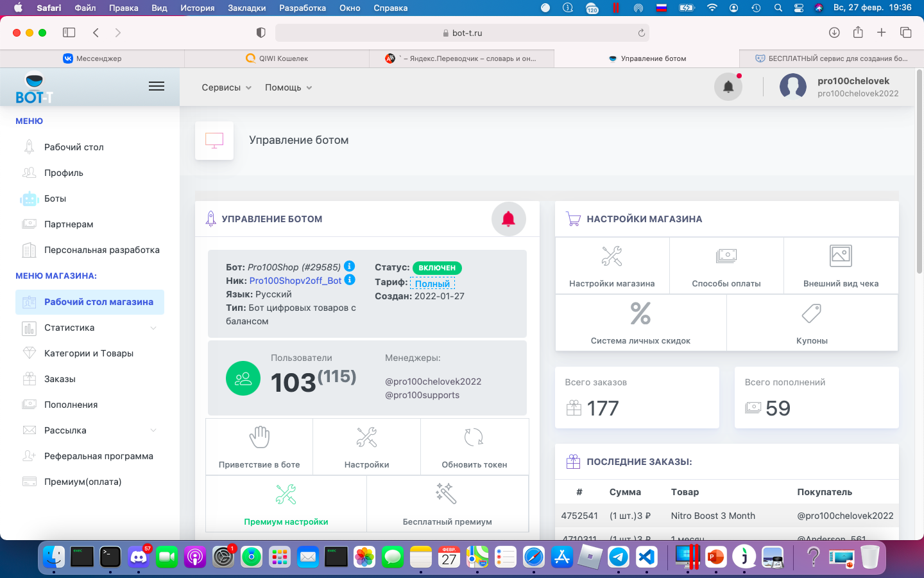This screenshot has height=578, width=924.
Task: Open the Купоны tile
Action: click(812, 323)
